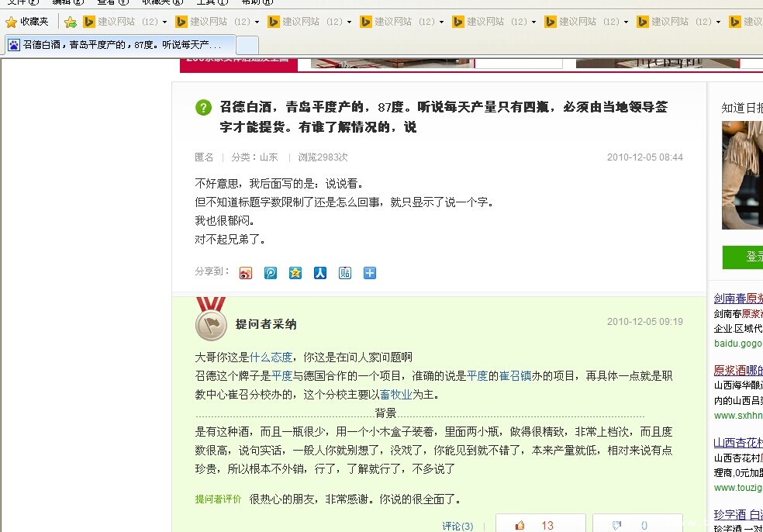Click the 分享到 label

coord(212,271)
